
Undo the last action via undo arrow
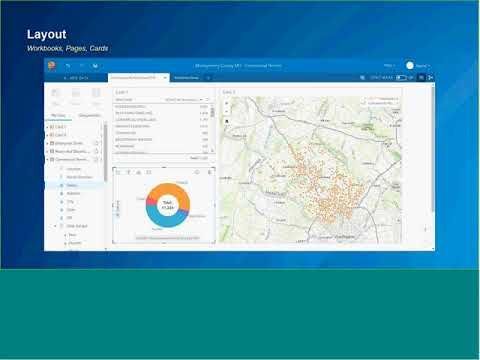click(x=68, y=66)
